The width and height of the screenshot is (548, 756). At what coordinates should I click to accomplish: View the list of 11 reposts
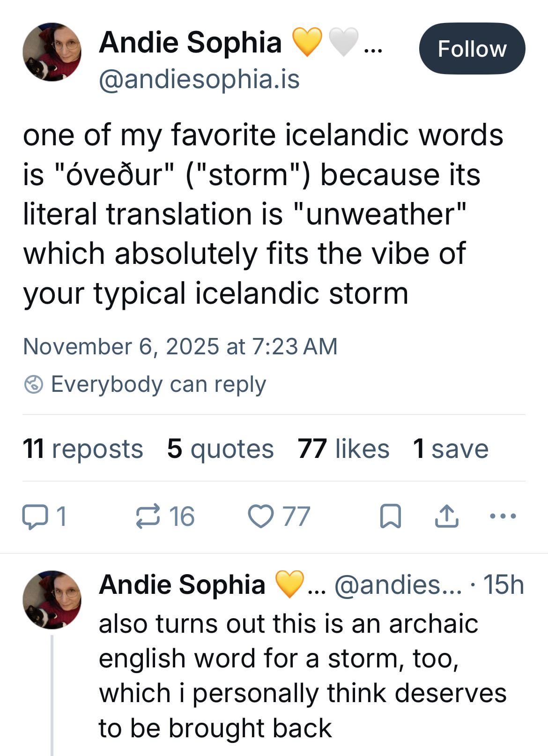click(82, 449)
